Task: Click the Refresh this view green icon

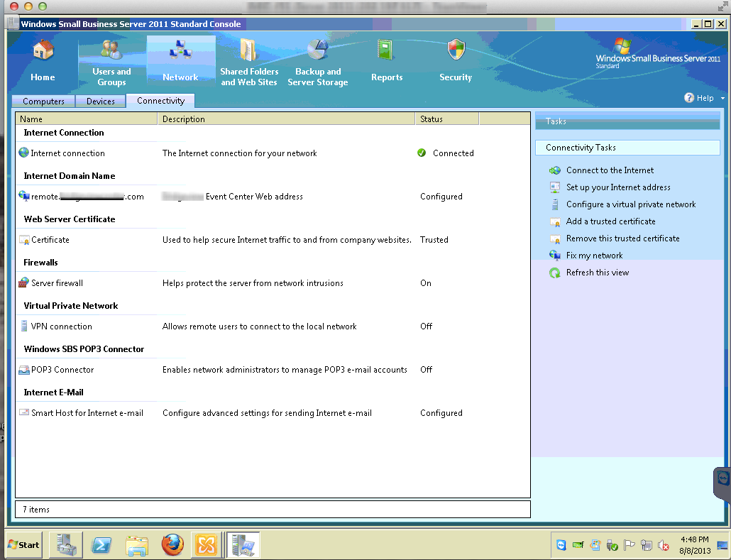Action: pyautogui.click(x=555, y=273)
